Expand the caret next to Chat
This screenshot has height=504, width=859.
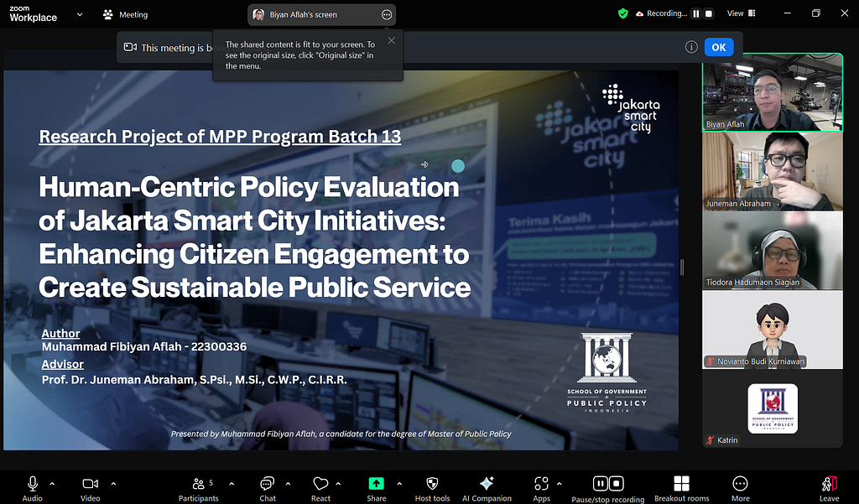289,484
